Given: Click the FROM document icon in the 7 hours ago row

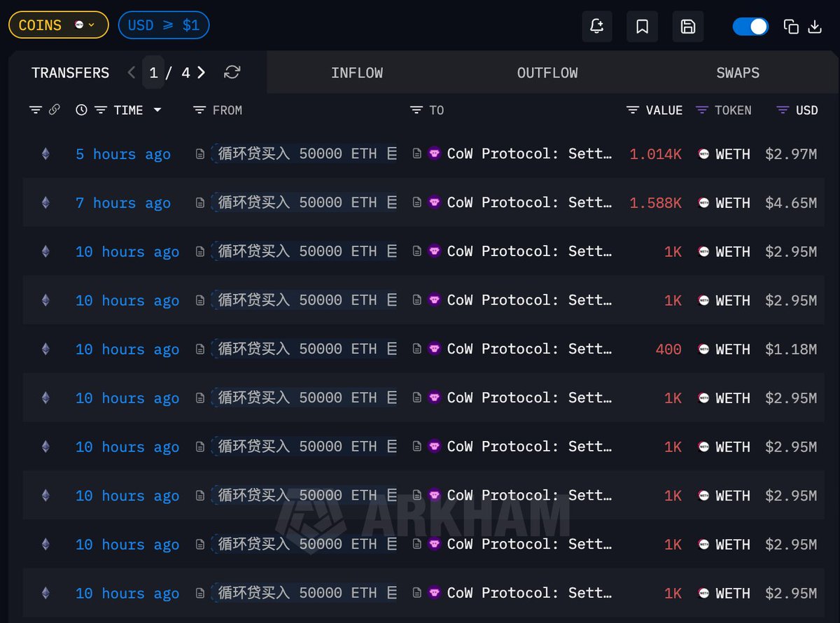Looking at the screenshot, I should pos(200,203).
